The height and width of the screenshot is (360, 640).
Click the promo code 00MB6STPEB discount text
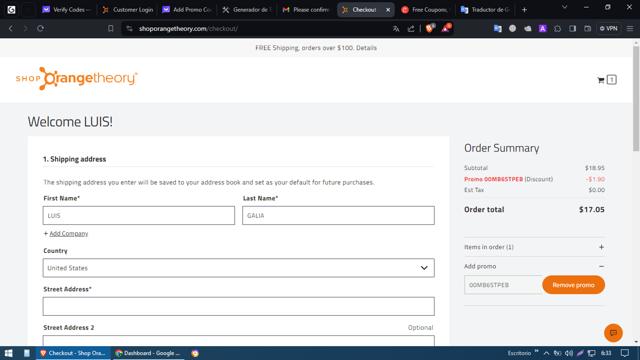click(x=508, y=179)
